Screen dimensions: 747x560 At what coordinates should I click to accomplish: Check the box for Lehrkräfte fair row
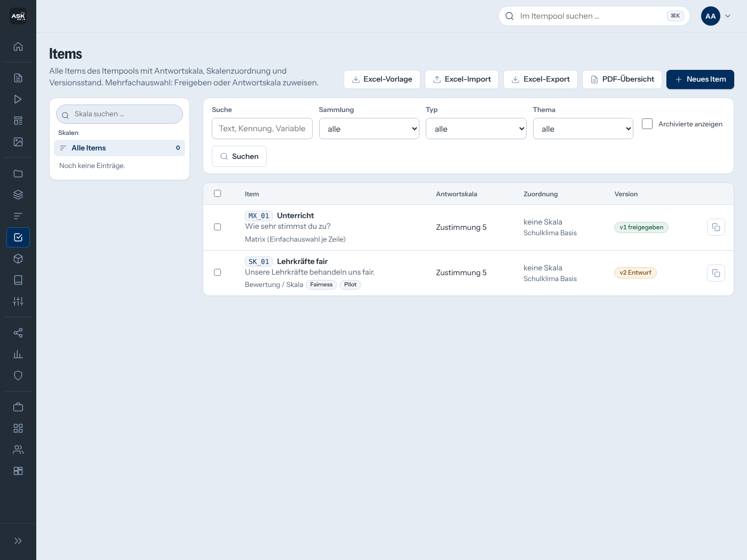217,273
